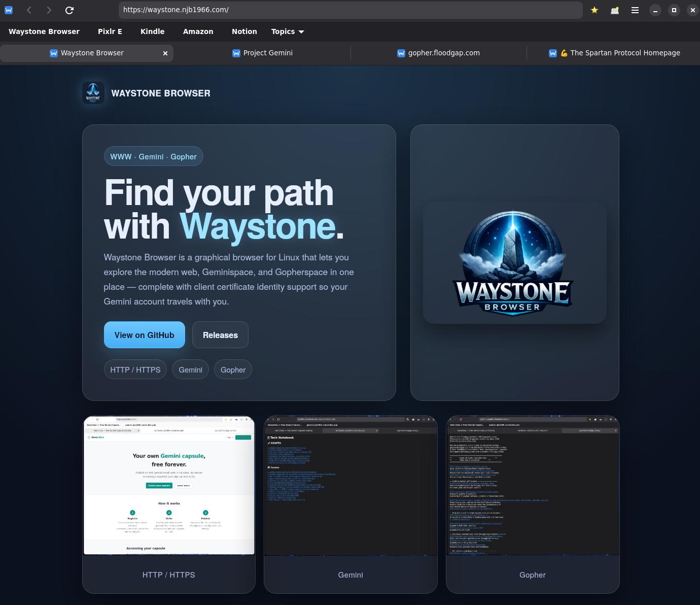700x605 pixels.
Task: Click the Waystone app icon in title bar
Action: tap(9, 10)
